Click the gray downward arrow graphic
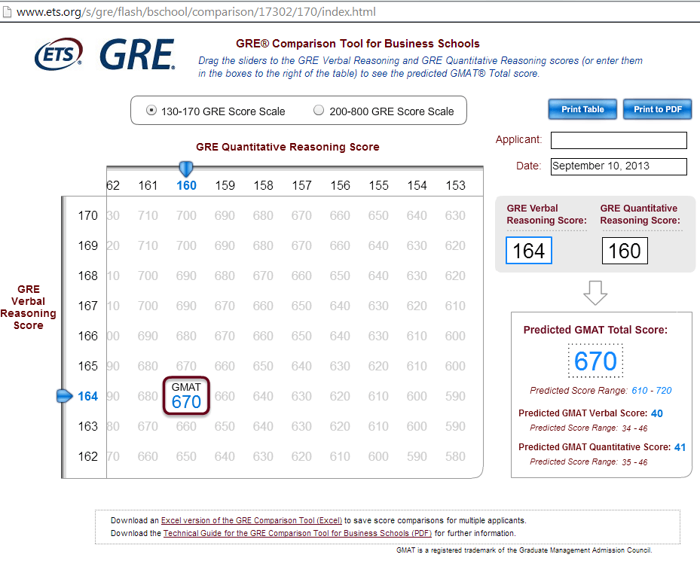The width and height of the screenshot is (700, 588). point(595,292)
